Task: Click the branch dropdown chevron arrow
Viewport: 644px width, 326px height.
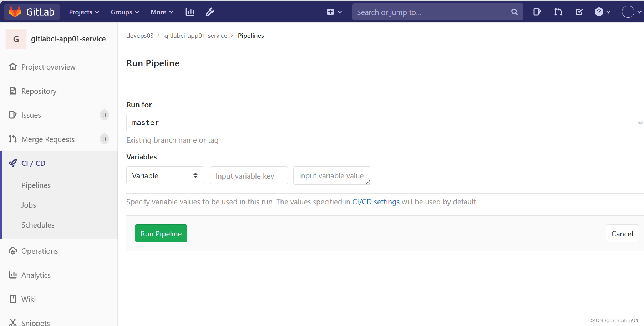Action: (x=640, y=123)
